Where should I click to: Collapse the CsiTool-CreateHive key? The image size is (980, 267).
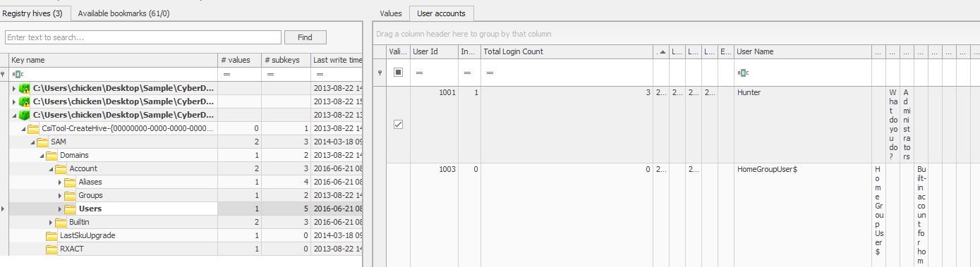click(x=23, y=128)
